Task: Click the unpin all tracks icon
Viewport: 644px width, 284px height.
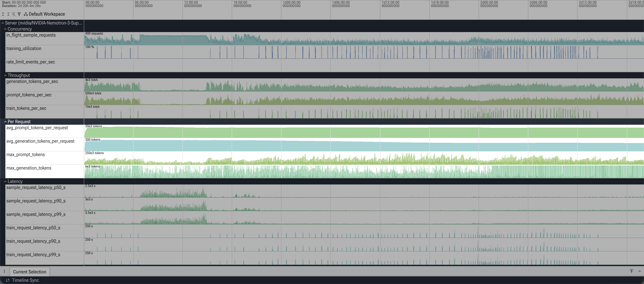Action: [13, 14]
